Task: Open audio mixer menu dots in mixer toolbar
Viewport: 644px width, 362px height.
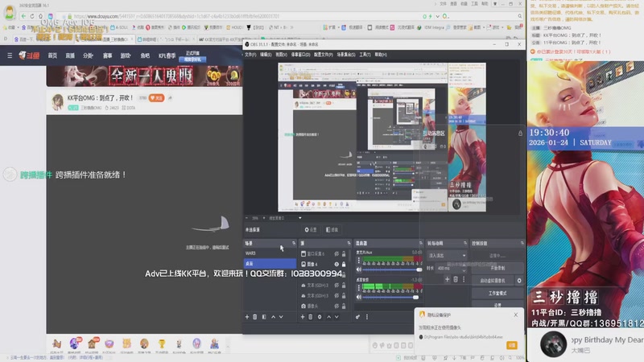Action: pyautogui.click(x=367, y=317)
